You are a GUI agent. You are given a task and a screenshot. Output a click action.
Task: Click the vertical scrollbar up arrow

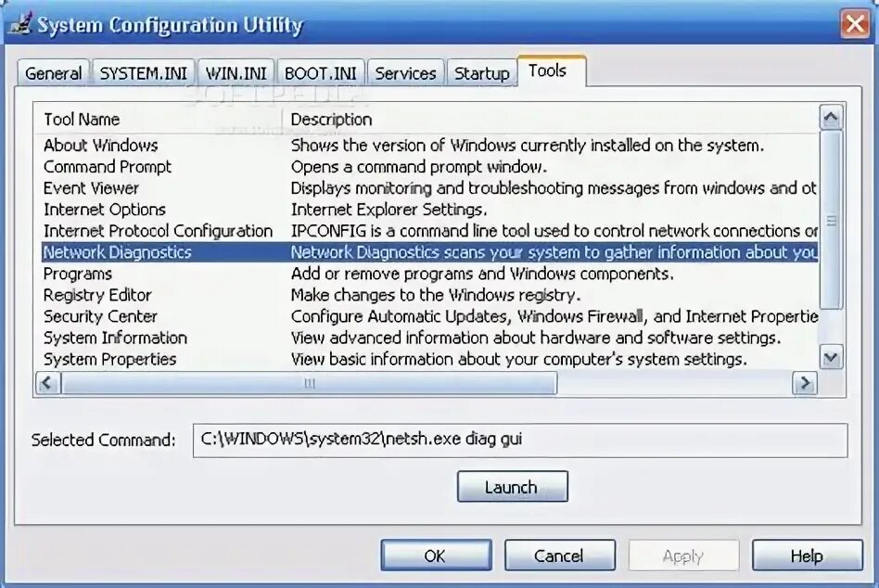tap(831, 117)
